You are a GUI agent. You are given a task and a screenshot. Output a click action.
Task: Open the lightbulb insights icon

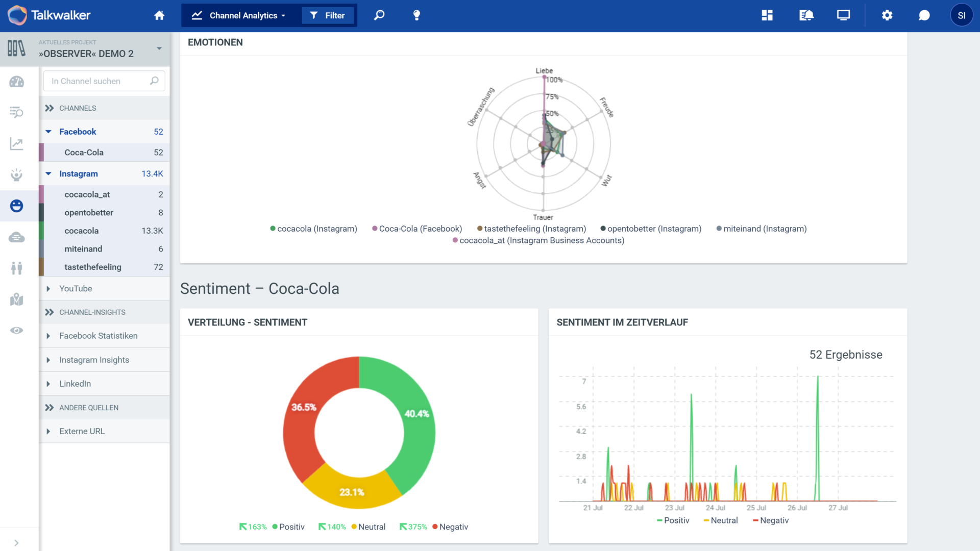pos(416,15)
